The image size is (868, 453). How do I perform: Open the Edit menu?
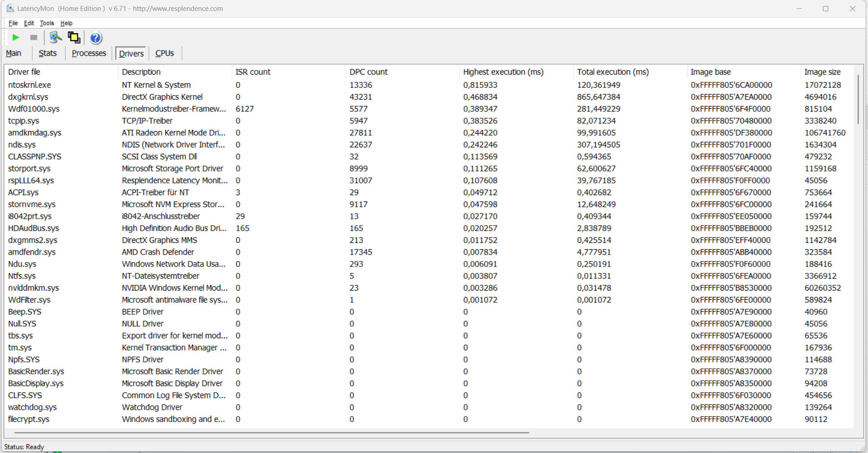coord(29,23)
